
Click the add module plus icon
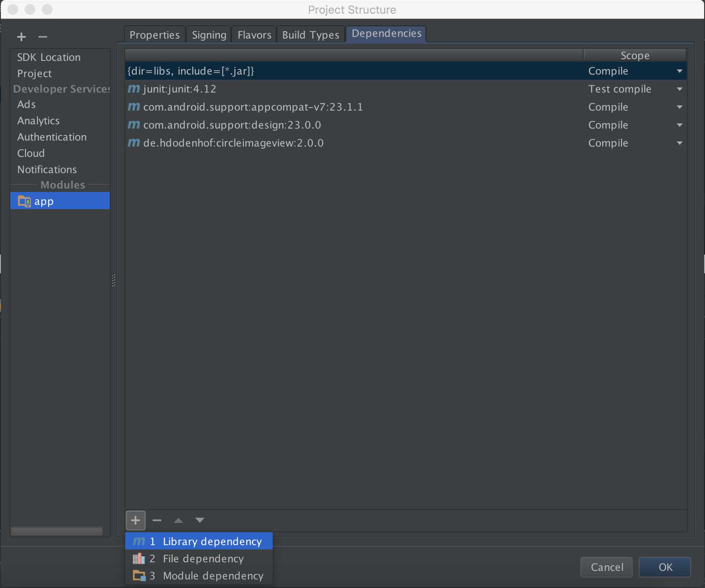click(x=21, y=37)
